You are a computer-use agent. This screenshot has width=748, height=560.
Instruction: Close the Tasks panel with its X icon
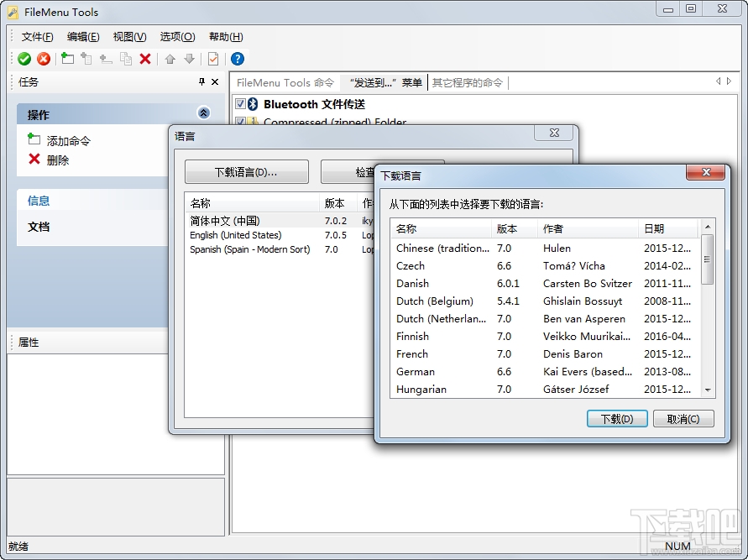point(215,81)
